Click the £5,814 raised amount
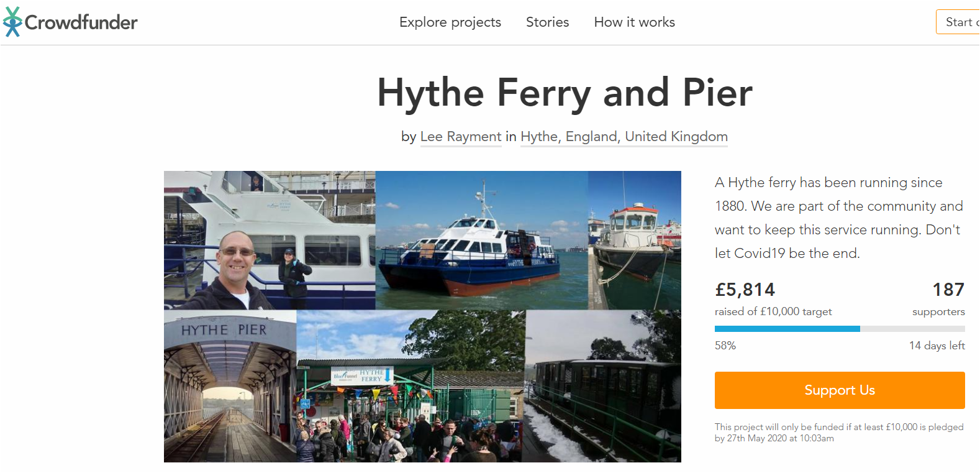 click(745, 290)
